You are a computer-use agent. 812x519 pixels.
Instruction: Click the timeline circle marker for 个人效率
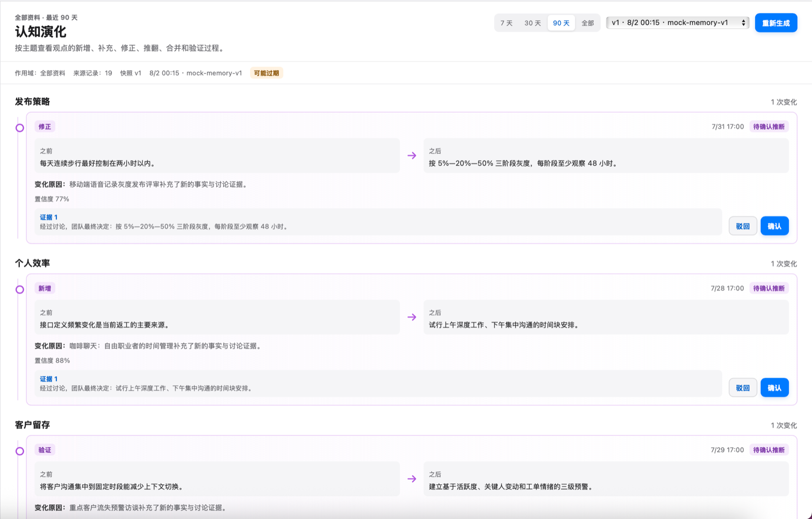(20, 289)
